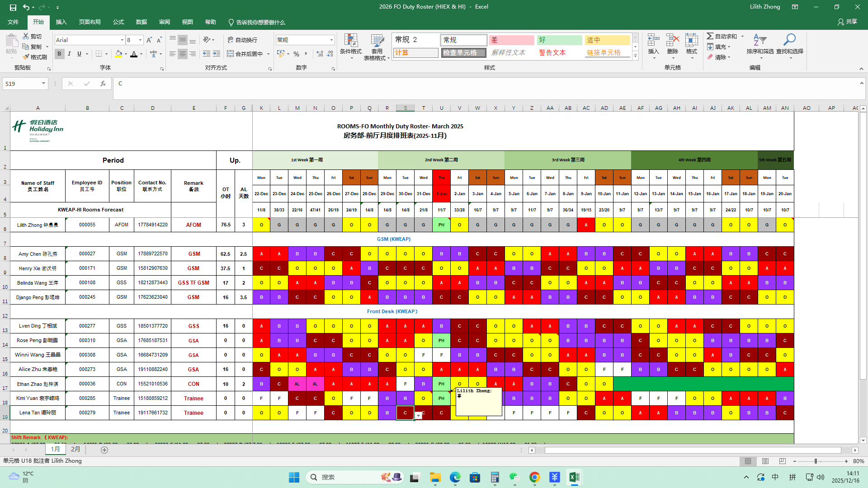Viewport: 868px width, 488px height.
Task: Open the Insert ribbon tab
Action: pos(61,22)
